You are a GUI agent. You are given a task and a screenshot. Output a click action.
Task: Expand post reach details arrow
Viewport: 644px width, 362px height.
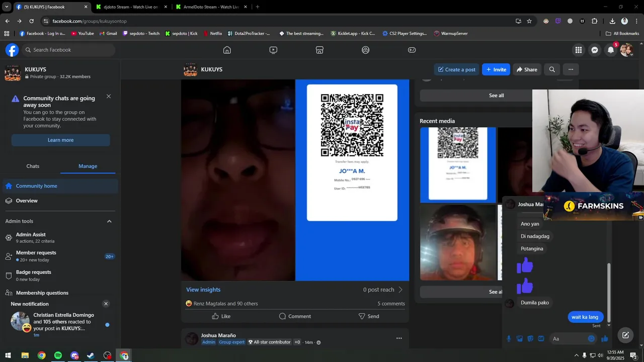[400, 290]
